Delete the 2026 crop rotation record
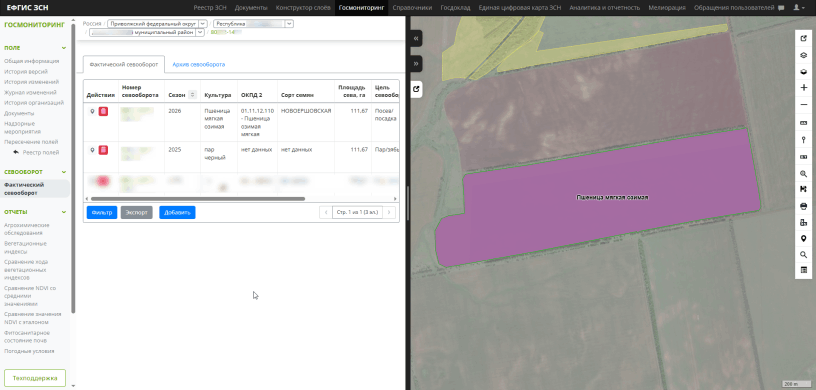 (103, 111)
